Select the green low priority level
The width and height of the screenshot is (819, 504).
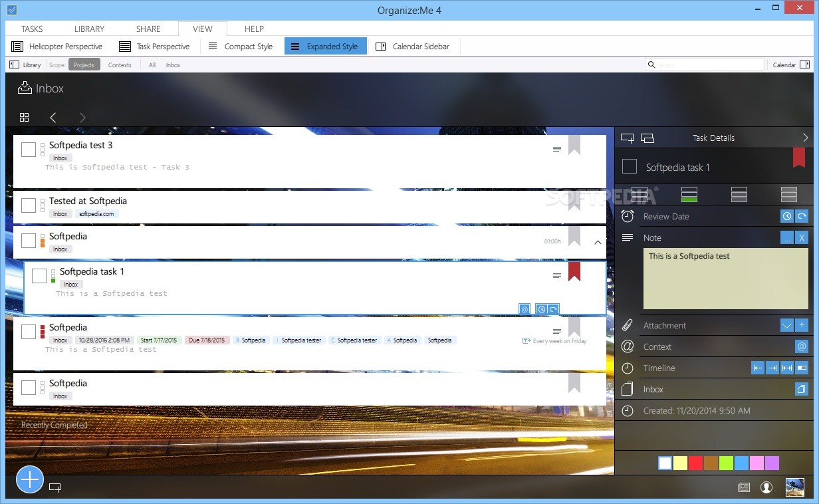(x=689, y=194)
